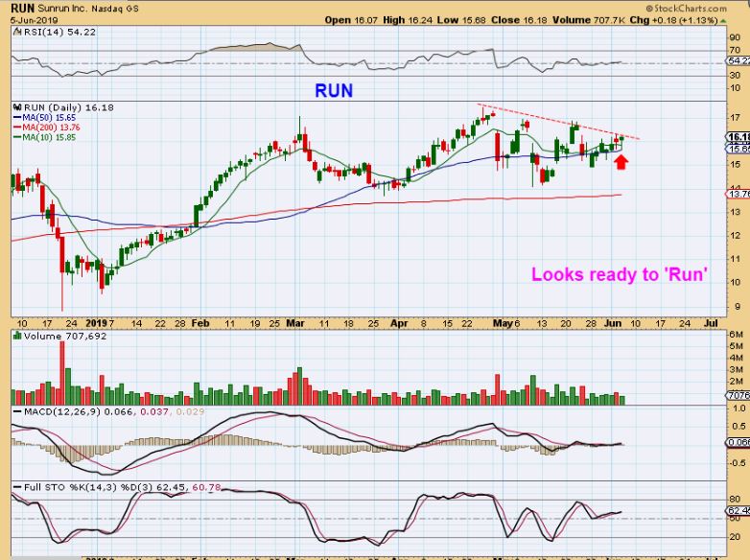
Task: Select the Volume 707.7K header value
Action: pyautogui.click(x=589, y=20)
